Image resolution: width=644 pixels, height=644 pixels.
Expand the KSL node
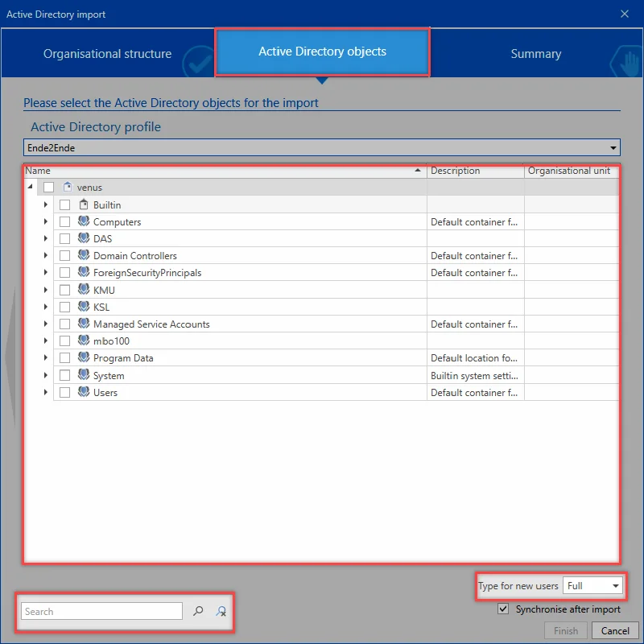(46, 307)
